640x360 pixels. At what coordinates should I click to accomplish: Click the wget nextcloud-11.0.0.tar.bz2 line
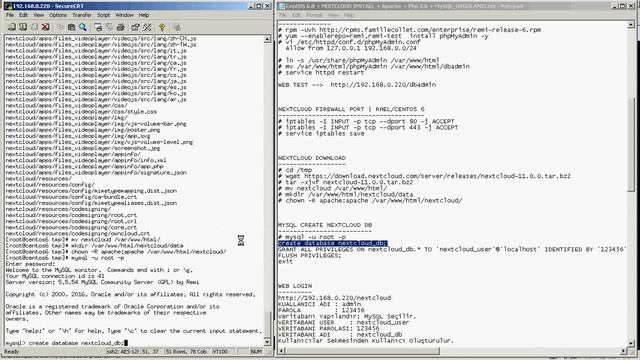tap(424, 176)
